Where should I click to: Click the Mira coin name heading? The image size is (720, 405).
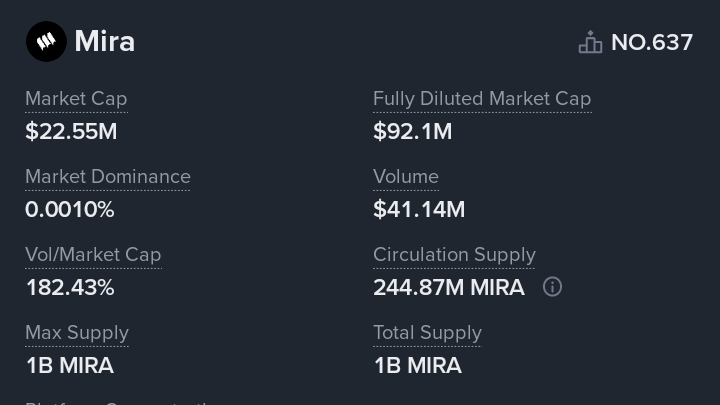[x=105, y=42]
